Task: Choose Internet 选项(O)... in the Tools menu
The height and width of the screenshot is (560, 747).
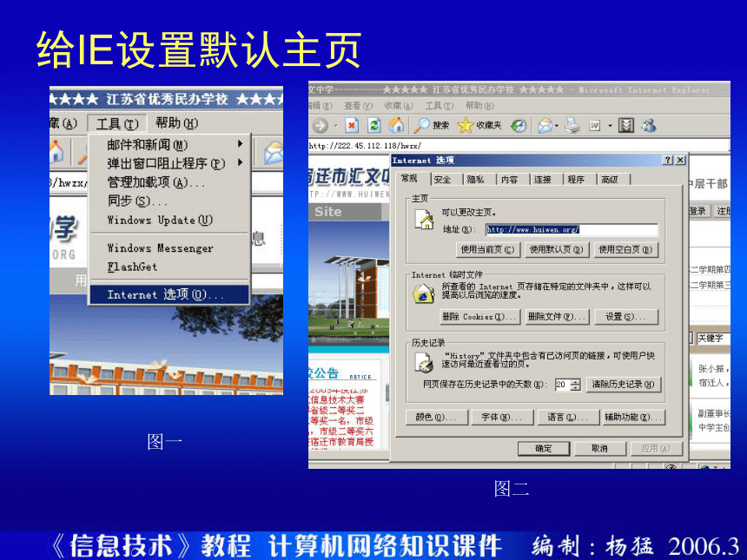Action: coord(169,294)
